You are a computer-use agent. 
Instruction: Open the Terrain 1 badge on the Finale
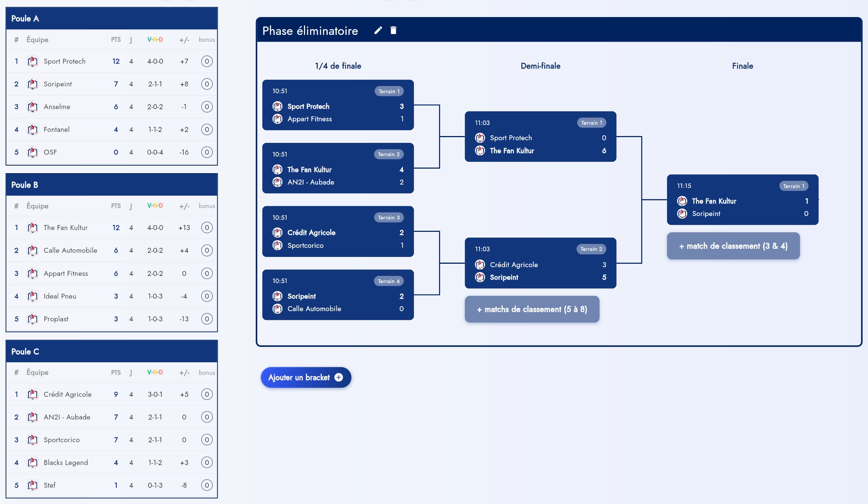pyautogui.click(x=793, y=186)
